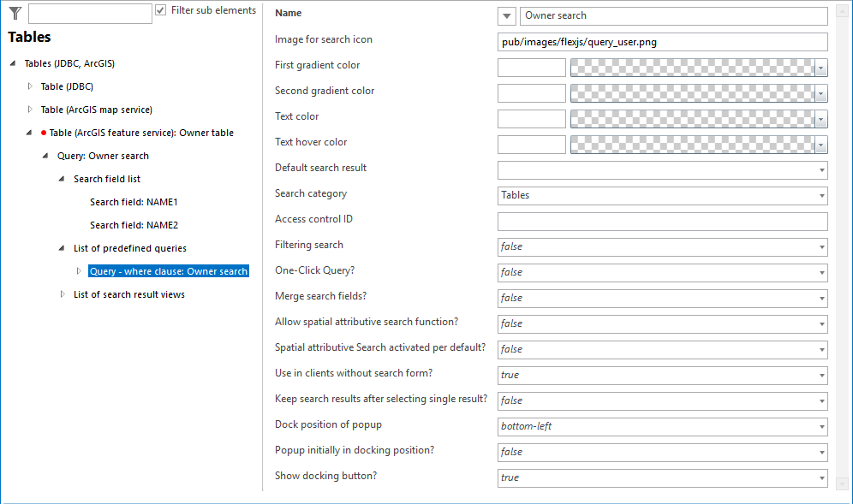Viewport: 853px width, 504px height.
Task: Click the Text hover color dropdown arrow
Action: coord(820,144)
